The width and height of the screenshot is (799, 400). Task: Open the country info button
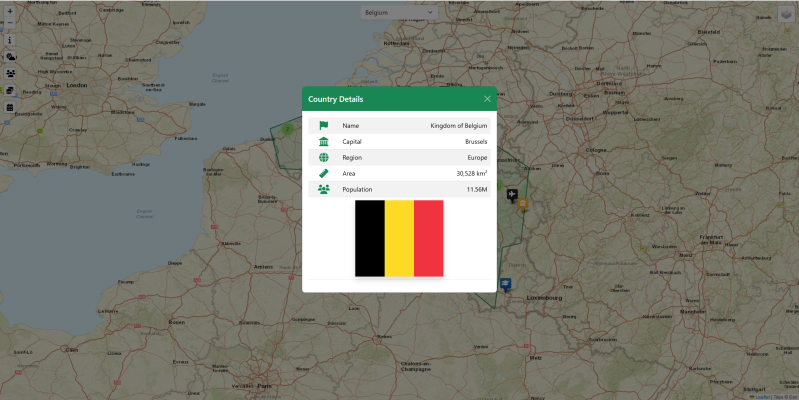pyautogui.click(x=10, y=41)
